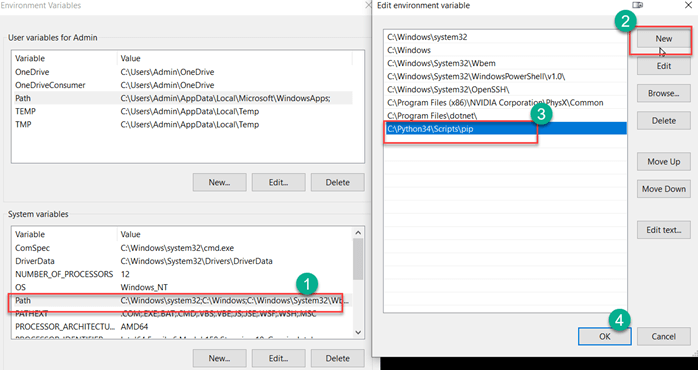
Task: Select C:\Windows\System32\OpenSSH\ path entry
Action: (505, 89)
